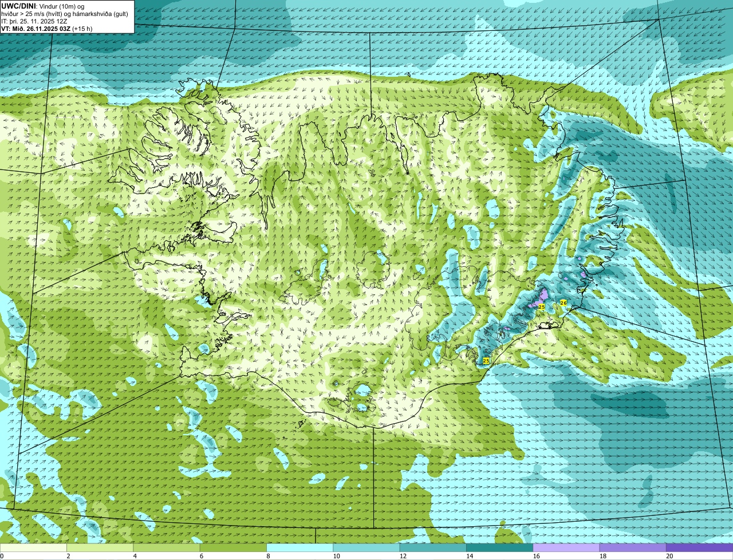Pick the 10–12 m/s teal swatch

[366, 547]
